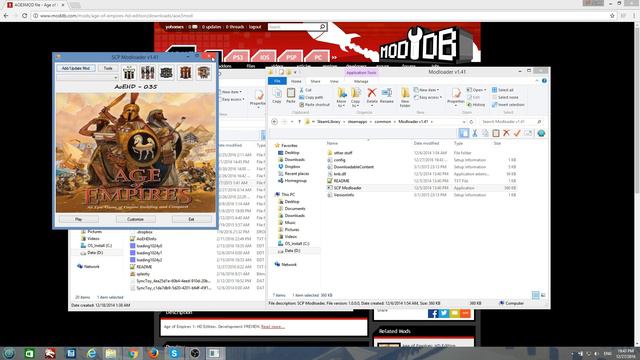Open Firefox from the taskbar

coord(153,353)
